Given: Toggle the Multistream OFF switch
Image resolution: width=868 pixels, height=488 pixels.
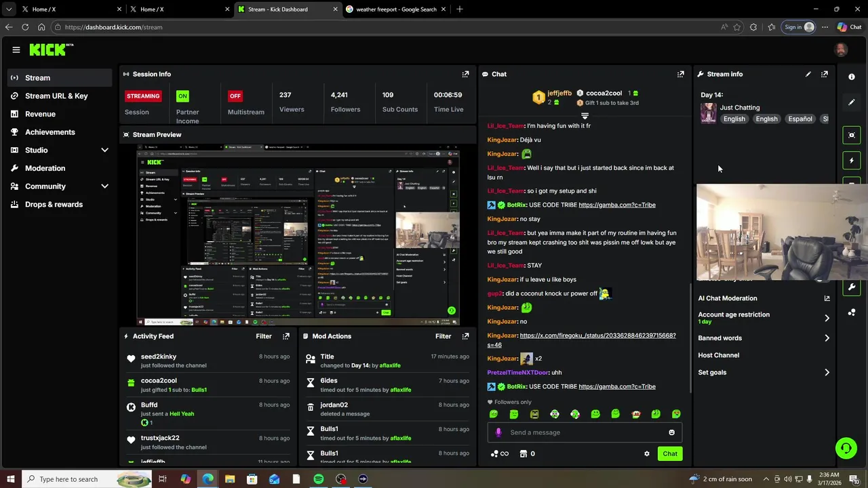Looking at the screenshot, I should pyautogui.click(x=235, y=96).
